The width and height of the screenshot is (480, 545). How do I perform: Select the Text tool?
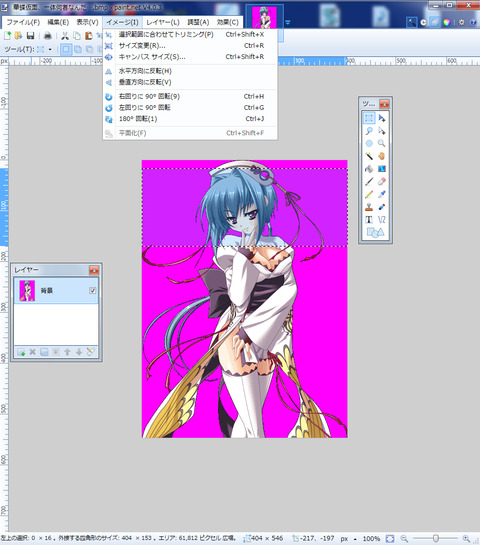point(369,219)
